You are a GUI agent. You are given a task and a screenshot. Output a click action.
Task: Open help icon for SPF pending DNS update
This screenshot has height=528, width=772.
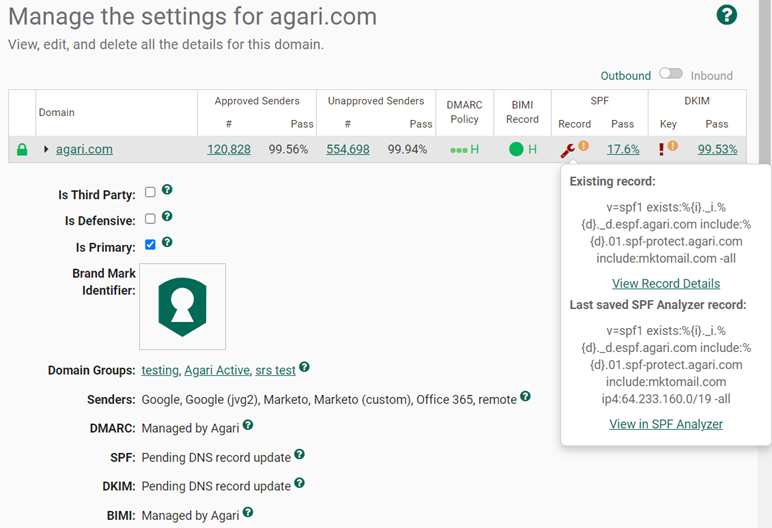click(x=299, y=454)
